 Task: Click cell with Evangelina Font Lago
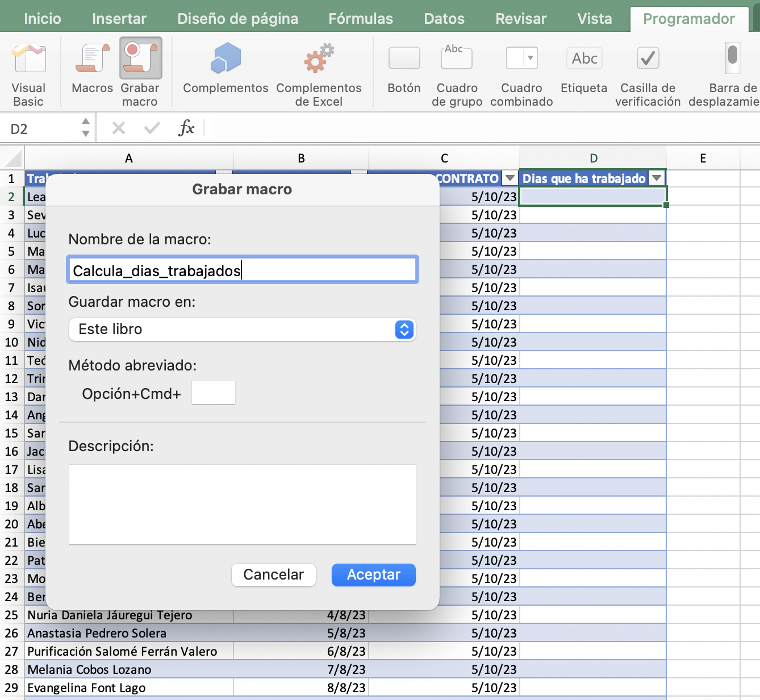[129, 688]
